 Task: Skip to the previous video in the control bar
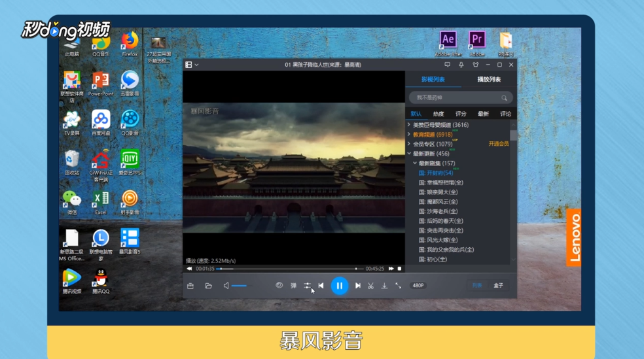(x=321, y=286)
